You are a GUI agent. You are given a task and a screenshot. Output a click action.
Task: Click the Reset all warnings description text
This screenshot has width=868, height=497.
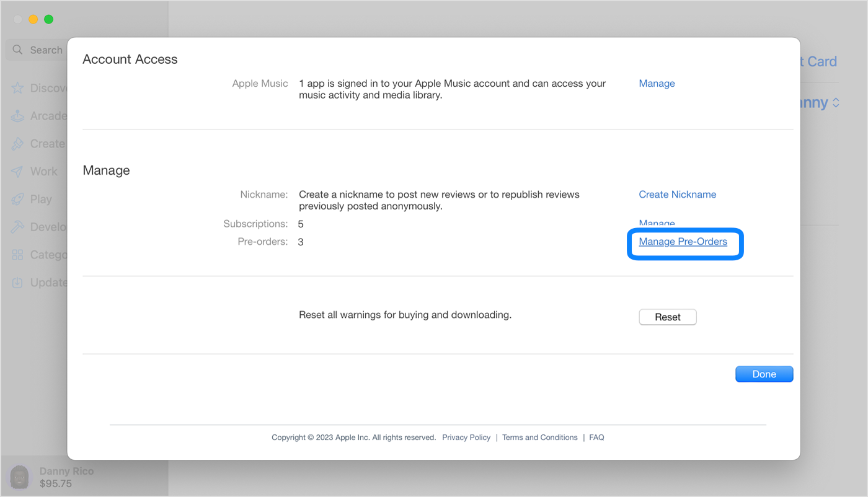(405, 315)
